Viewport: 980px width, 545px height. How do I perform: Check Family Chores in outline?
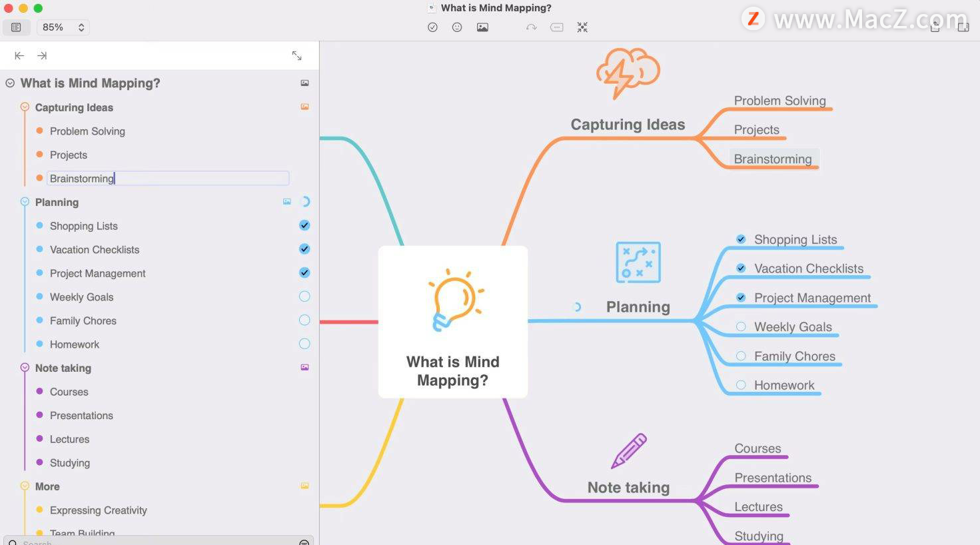pos(304,320)
